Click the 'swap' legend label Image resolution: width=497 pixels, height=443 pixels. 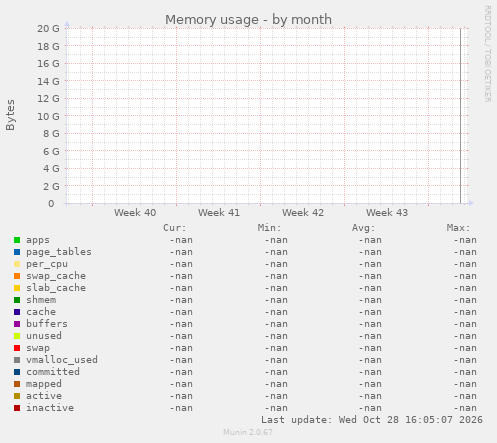(38, 348)
